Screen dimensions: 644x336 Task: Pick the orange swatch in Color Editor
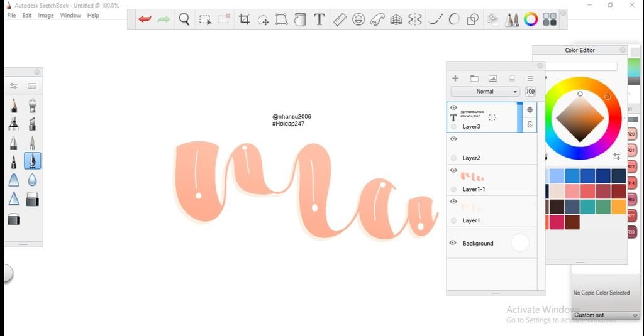tap(619, 207)
